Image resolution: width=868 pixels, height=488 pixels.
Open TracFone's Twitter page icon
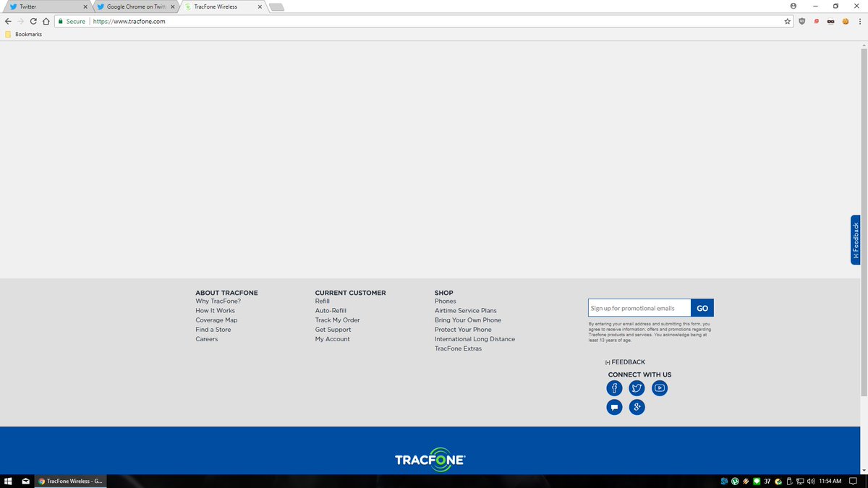(x=637, y=388)
